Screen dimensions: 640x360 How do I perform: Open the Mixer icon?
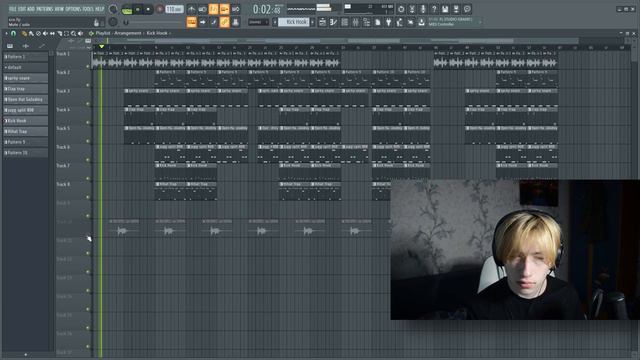(x=356, y=22)
